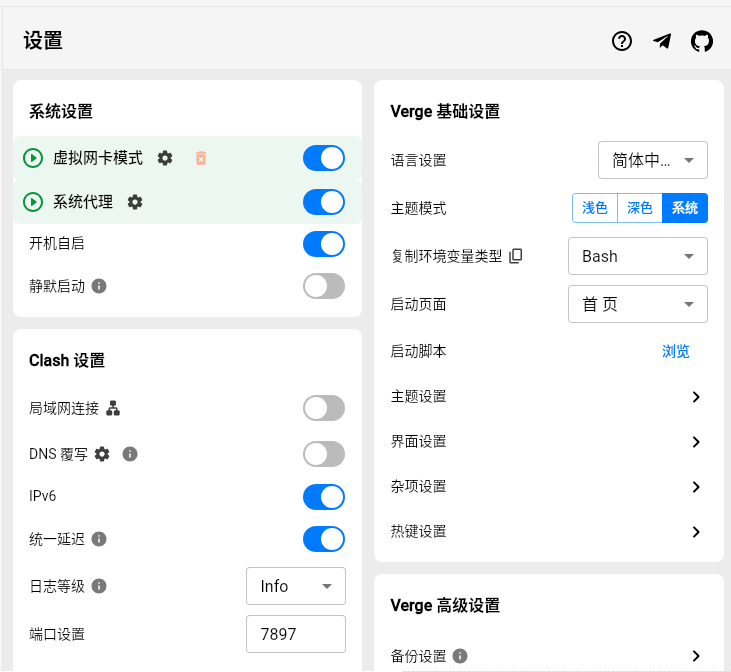Click the 端口设置 label
Image resolution: width=731 pixels, height=672 pixels.
tap(57, 634)
